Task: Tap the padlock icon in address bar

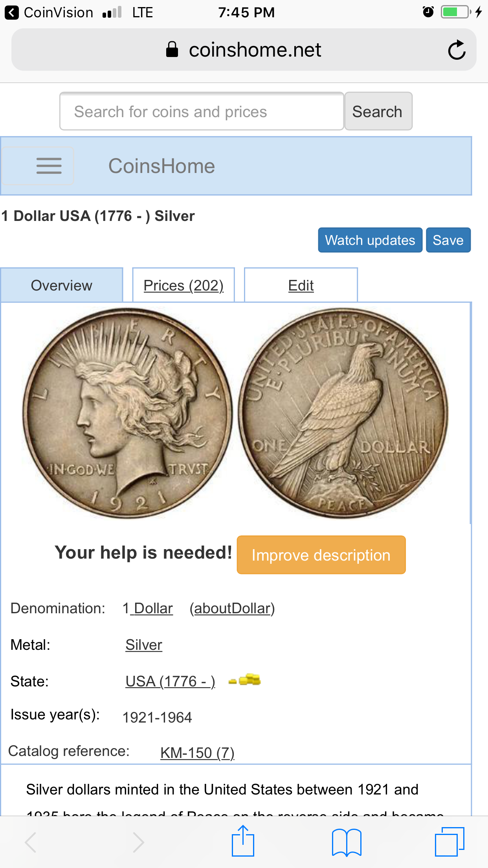Action: tap(172, 50)
